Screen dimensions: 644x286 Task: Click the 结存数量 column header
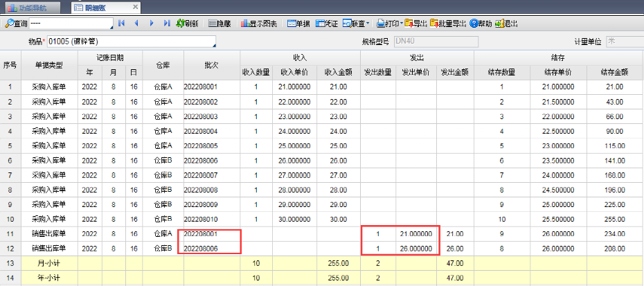point(501,72)
